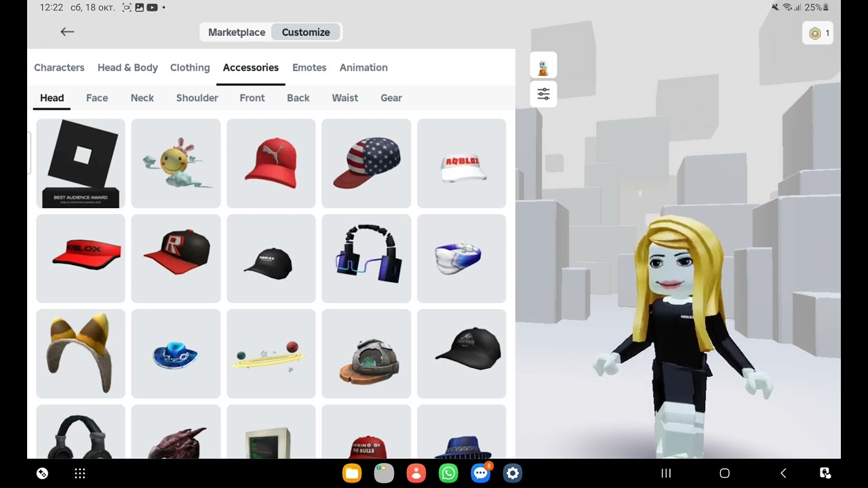Tap the YouTube notification icon in status bar
868x488 pixels.
pos(152,7)
